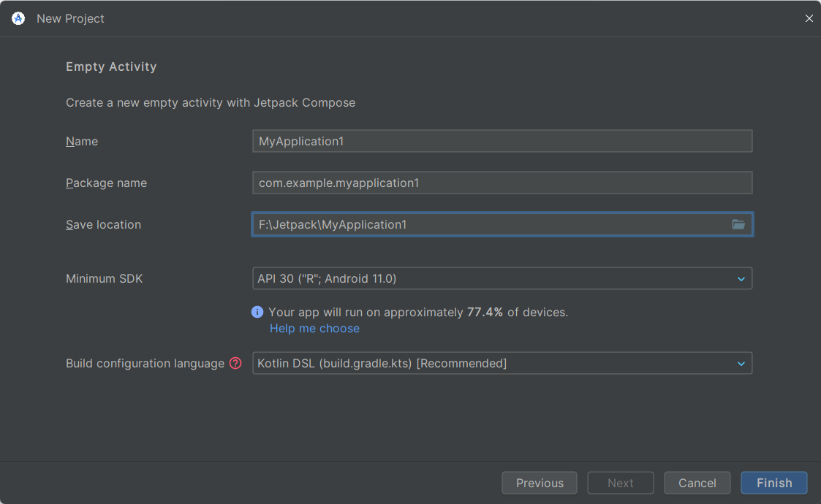The height and width of the screenshot is (504, 821).
Task: Open the "Help me choose" link
Action: coord(314,329)
